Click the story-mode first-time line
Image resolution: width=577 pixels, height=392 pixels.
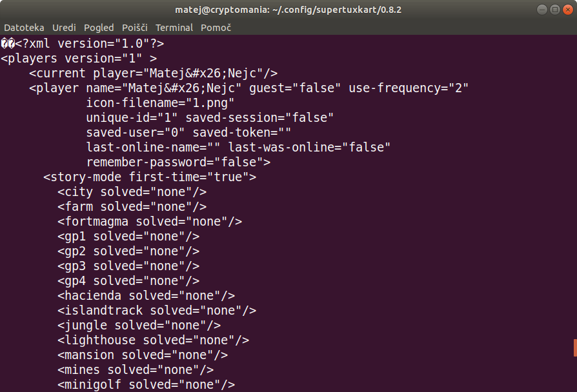click(150, 177)
